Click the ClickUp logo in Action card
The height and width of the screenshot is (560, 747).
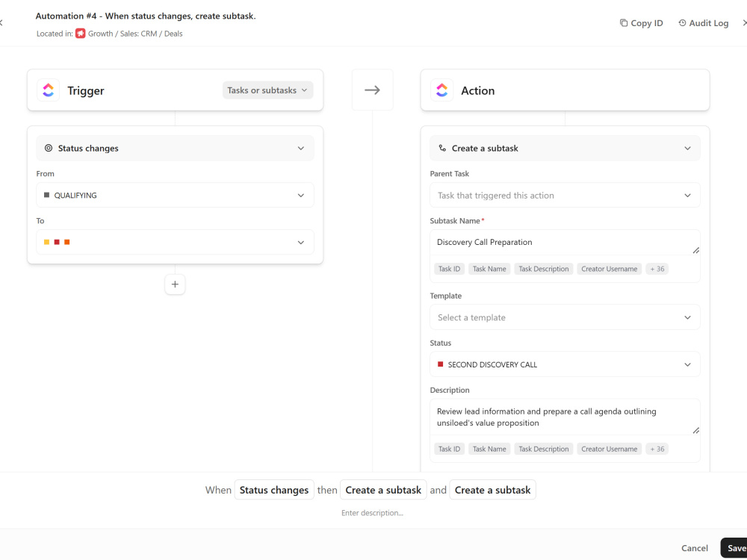(x=441, y=90)
